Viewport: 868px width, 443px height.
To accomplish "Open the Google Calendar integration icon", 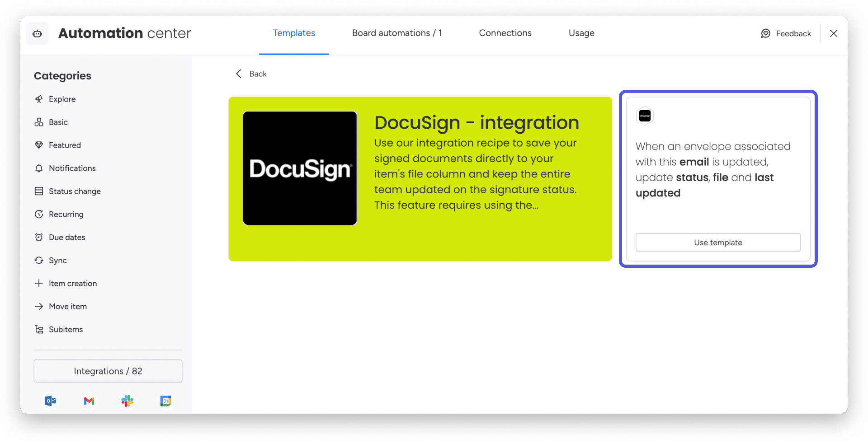I will 166,401.
